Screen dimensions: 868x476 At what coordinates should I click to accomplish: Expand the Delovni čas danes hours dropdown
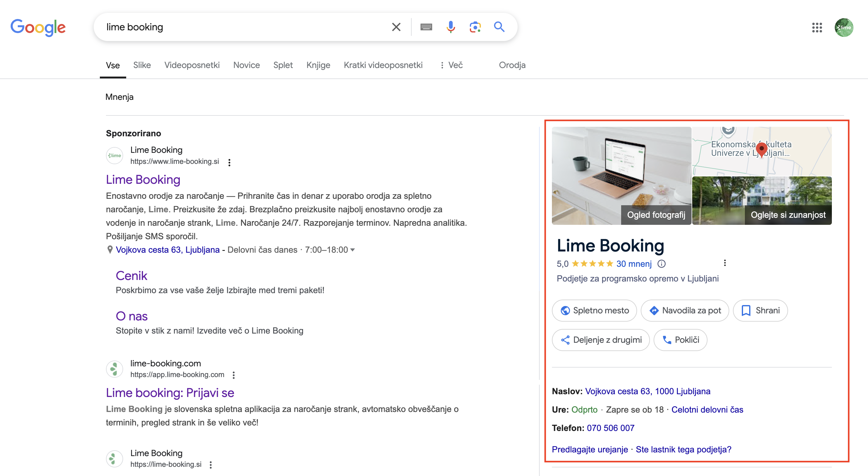coord(353,250)
